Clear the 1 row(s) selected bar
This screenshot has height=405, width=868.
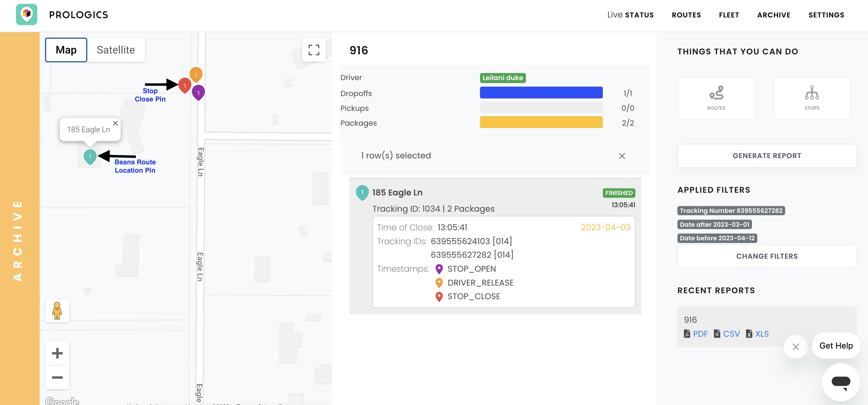[622, 156]
